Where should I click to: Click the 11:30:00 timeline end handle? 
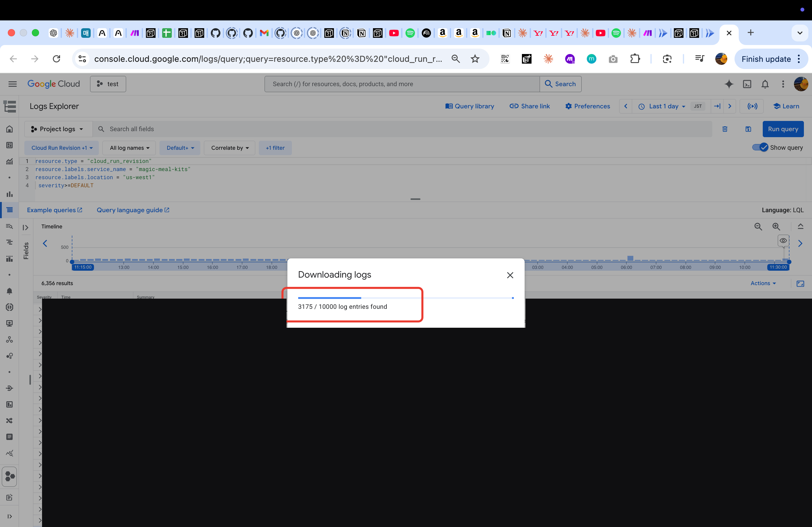(778, 267)
